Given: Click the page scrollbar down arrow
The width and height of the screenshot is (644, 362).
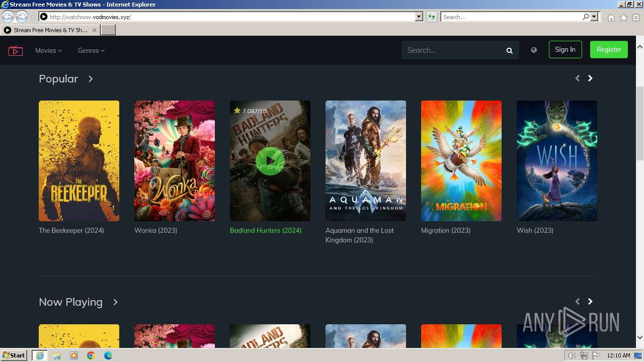Looking at the screenshot, I should click(x=640, y=337).
